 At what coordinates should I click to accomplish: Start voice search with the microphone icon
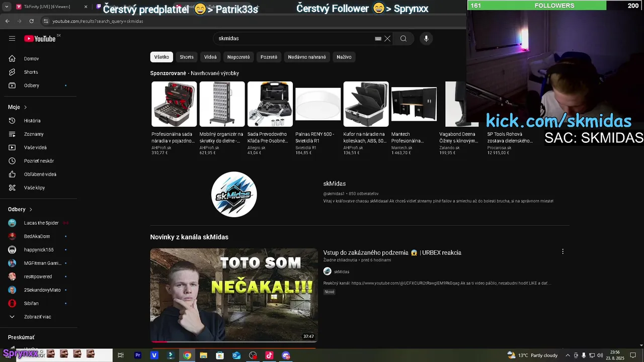tap(426, 39)
